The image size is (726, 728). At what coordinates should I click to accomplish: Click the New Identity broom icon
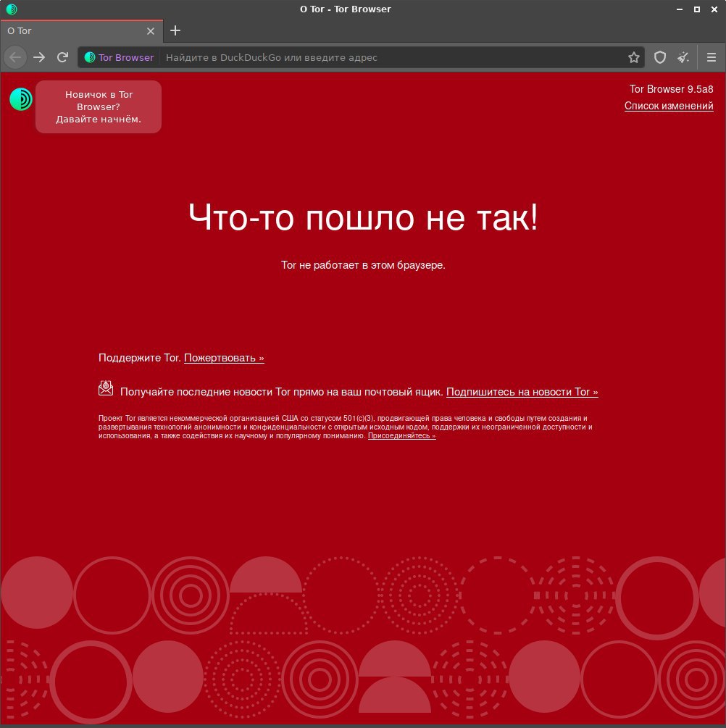click(683, 57)
